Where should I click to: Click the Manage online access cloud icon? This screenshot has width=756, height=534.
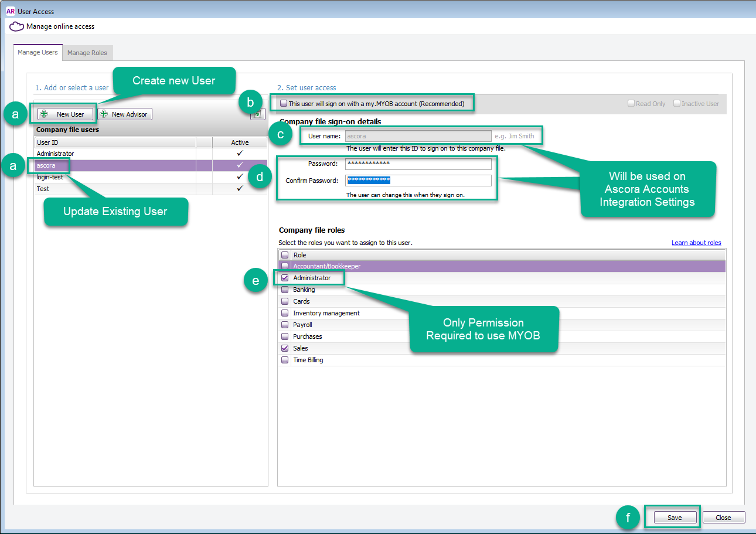pyautogui.click(x=17, y=26)
